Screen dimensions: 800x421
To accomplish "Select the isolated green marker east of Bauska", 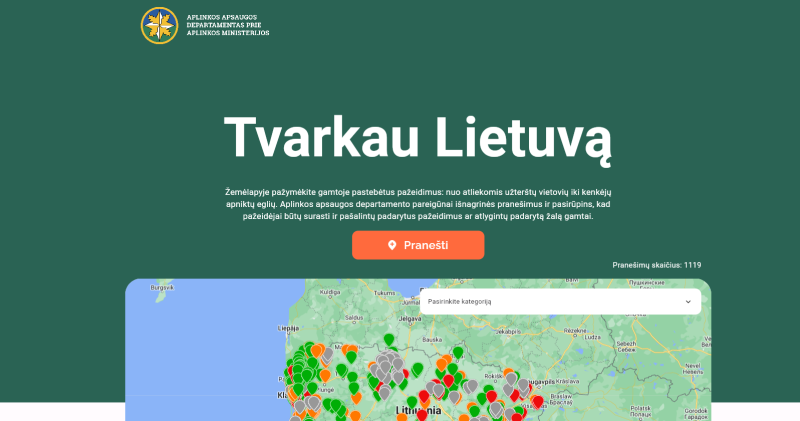I will (x=458, y=352).
